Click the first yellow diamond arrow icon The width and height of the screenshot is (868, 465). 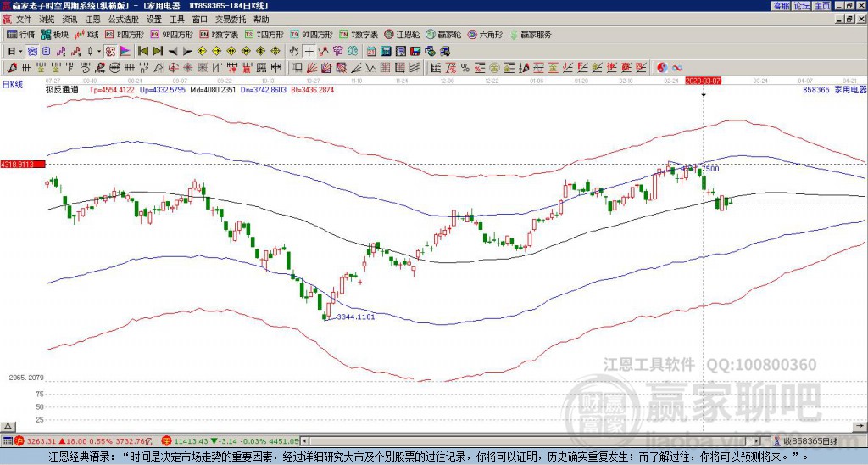pos(202,52)
